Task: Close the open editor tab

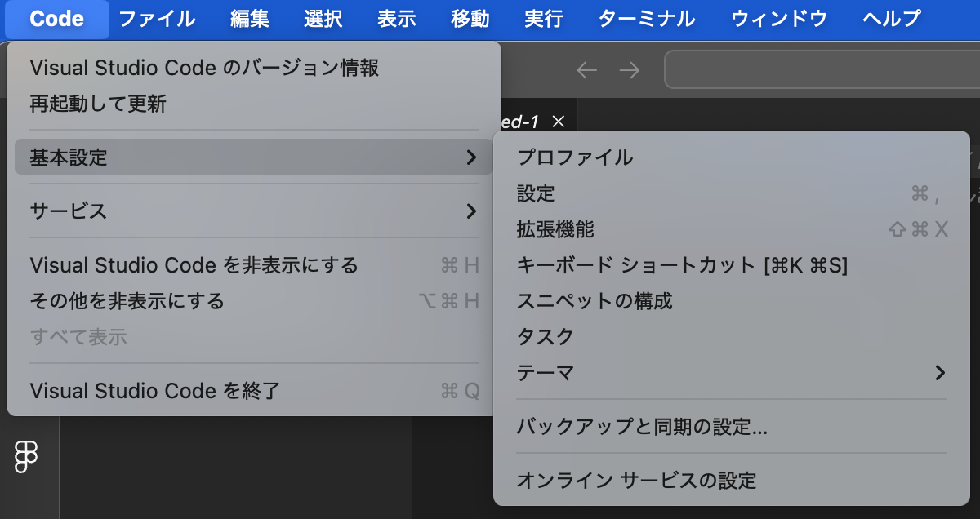Action: pos(559,122)
